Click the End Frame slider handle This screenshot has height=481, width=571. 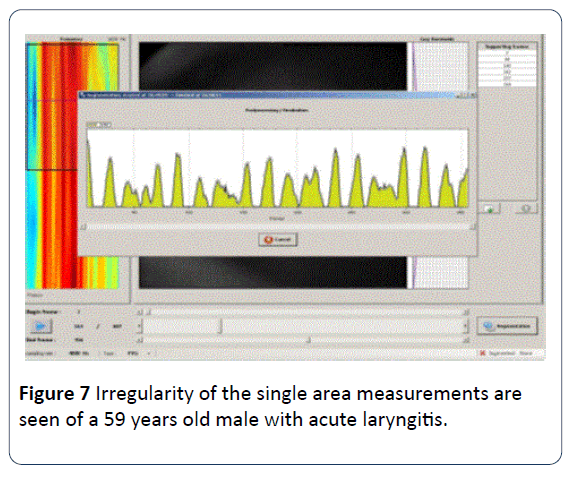click(309, 340)
